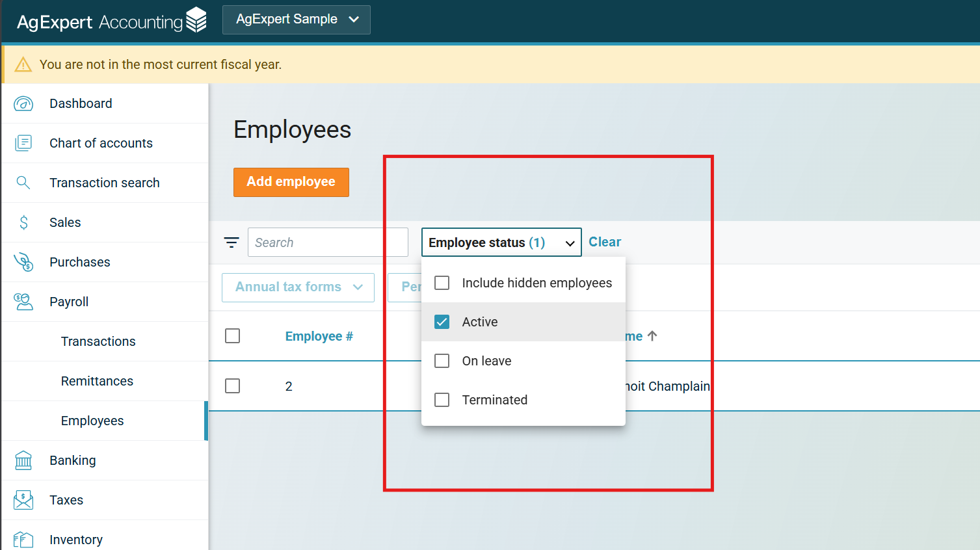
Task: Collapse the Employee status dropdown
Action: click(501, 242)
